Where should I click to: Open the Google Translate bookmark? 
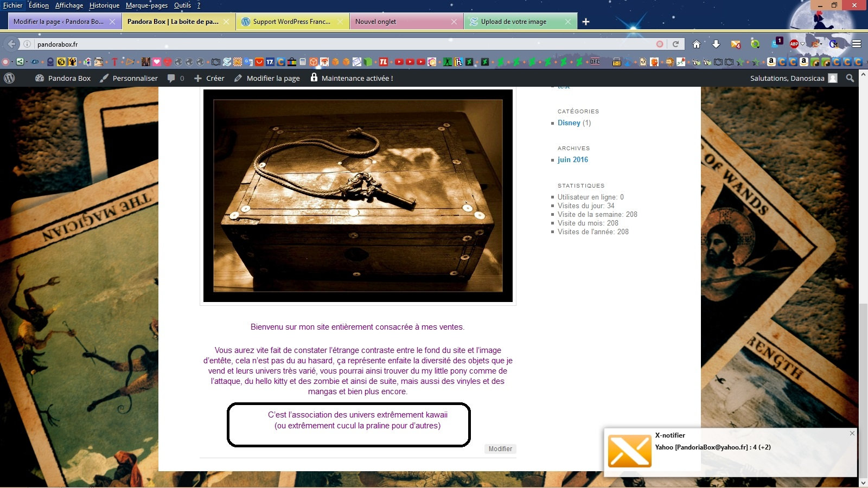pyautogui.click(x=248, y=62)
